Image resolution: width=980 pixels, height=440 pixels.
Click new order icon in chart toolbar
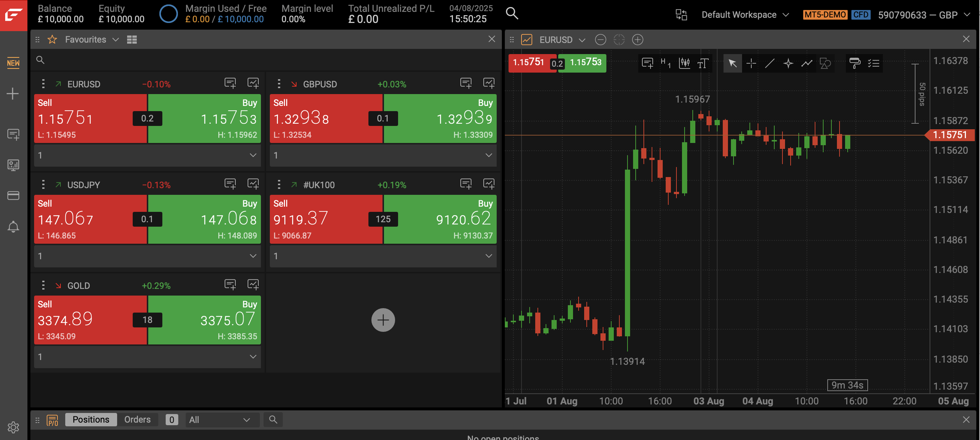(647, 63)
